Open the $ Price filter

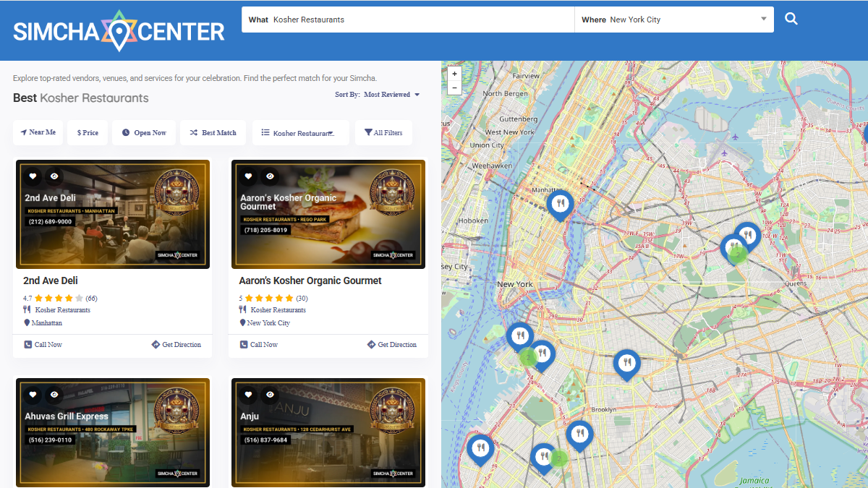(88, 132)
